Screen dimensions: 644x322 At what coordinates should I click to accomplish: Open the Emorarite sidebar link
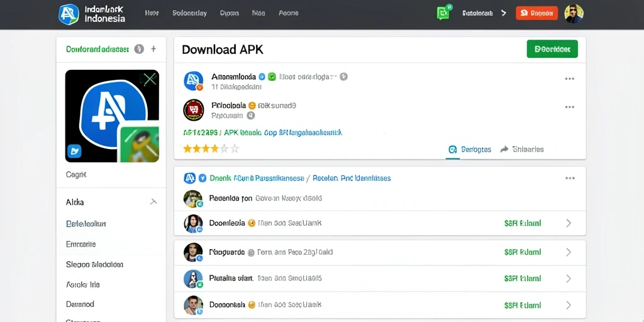[81, 244]
